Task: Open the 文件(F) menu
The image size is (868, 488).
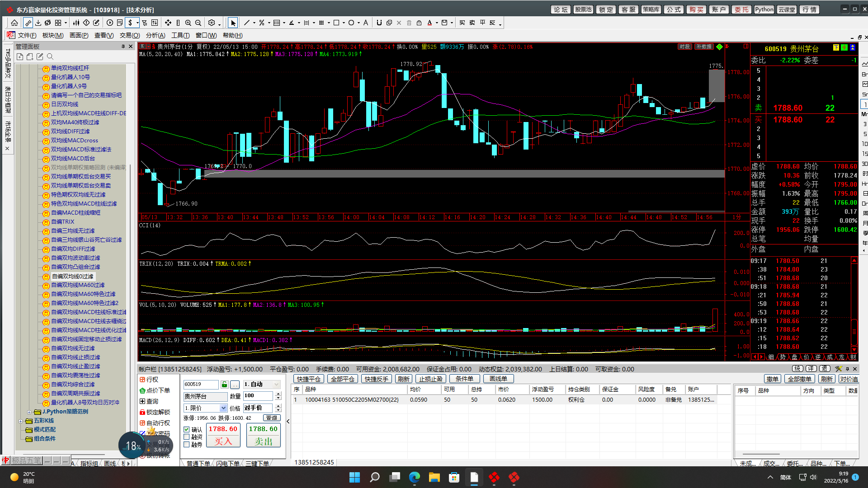Action: [x=27, y=35]
